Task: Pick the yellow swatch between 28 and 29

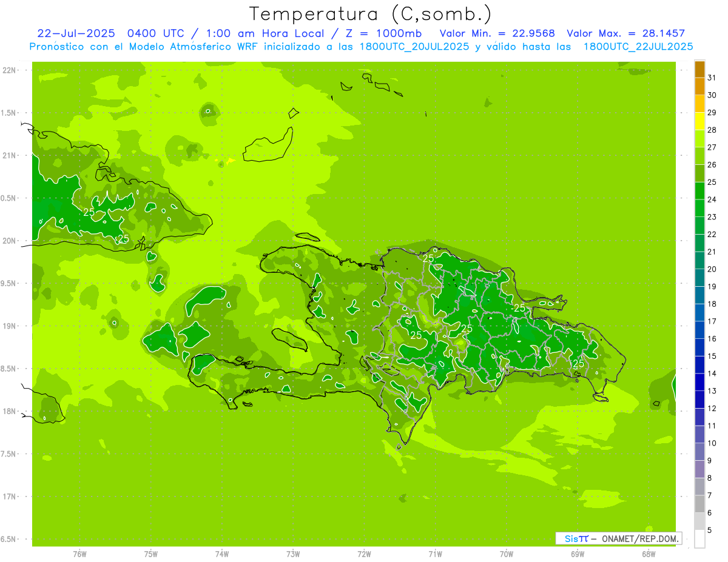Action: pos(699,121)
